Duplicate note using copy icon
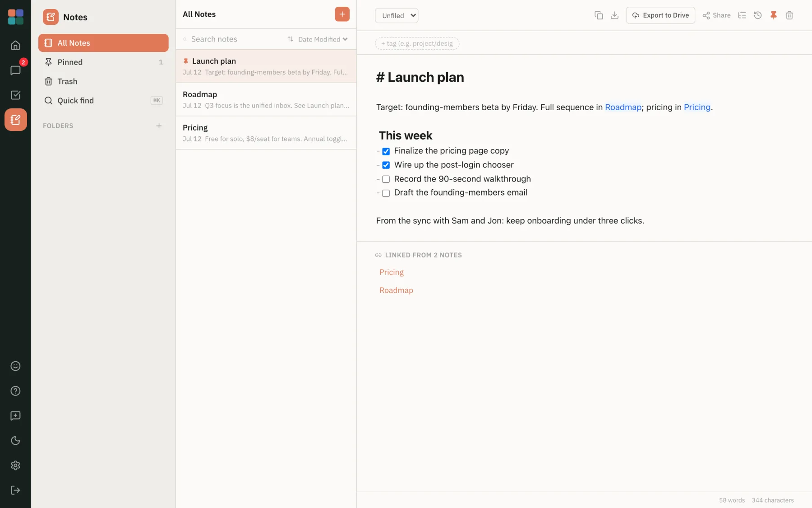 click(x=599, y=15)
